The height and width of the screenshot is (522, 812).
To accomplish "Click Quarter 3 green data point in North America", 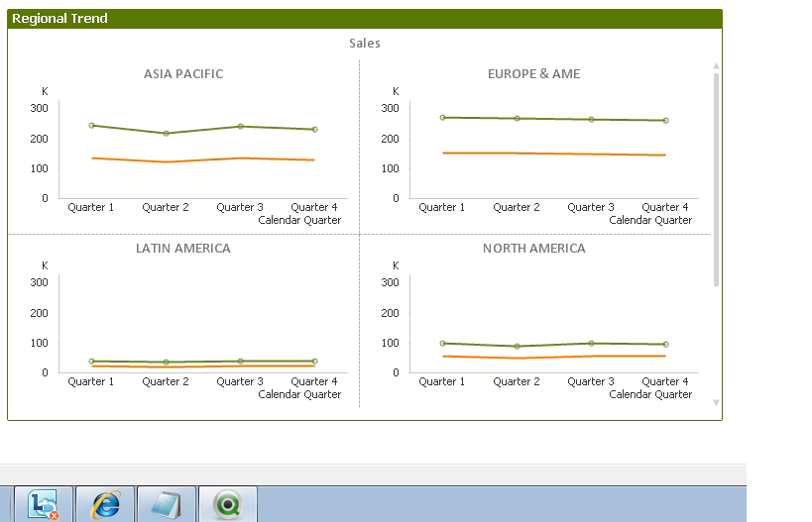I will 591,343.
